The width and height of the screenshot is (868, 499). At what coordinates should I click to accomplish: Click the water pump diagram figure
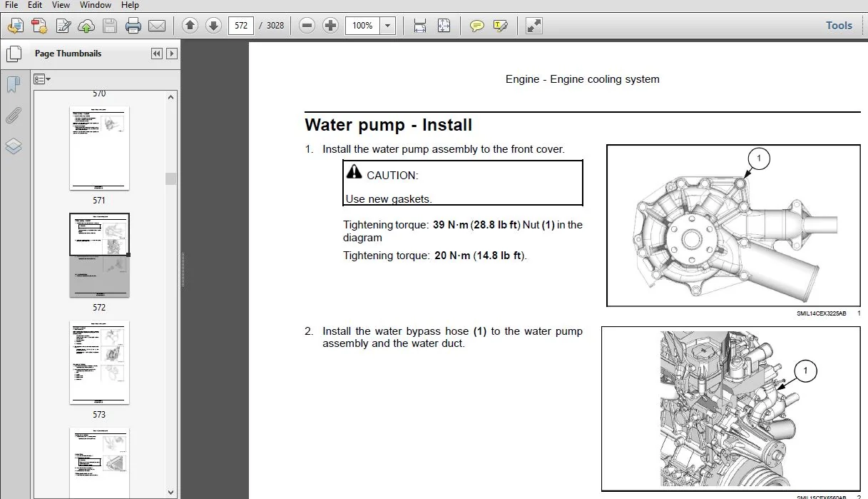pos(735,226)
